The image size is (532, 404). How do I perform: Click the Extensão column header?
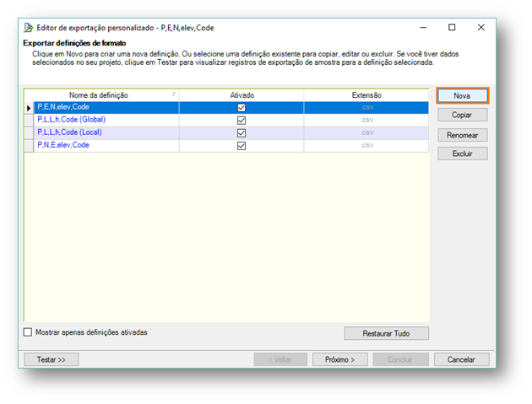pyautogui.click(x=366, y=95)
